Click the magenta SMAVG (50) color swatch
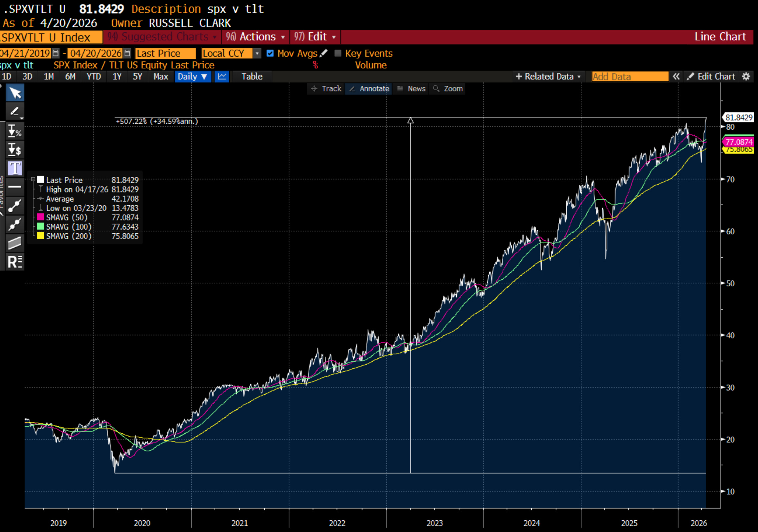This screenshot has width=758, height=532. click(40, 217)
